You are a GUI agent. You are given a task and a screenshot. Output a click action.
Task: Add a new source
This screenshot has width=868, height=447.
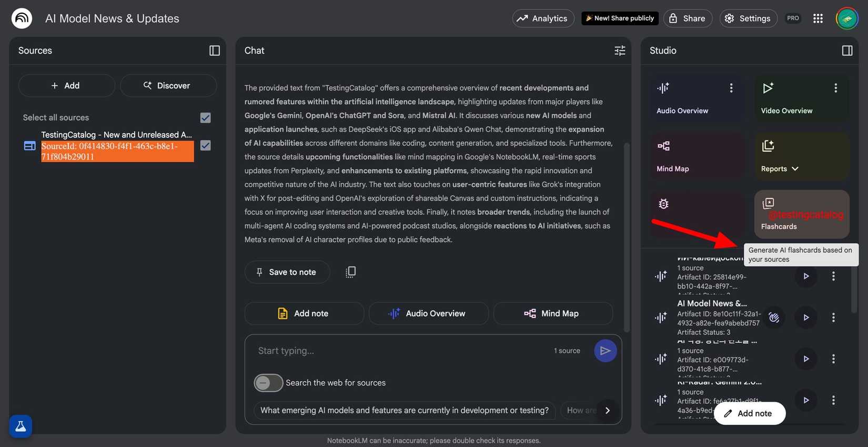pyautogui.click(x=66, y=85)
